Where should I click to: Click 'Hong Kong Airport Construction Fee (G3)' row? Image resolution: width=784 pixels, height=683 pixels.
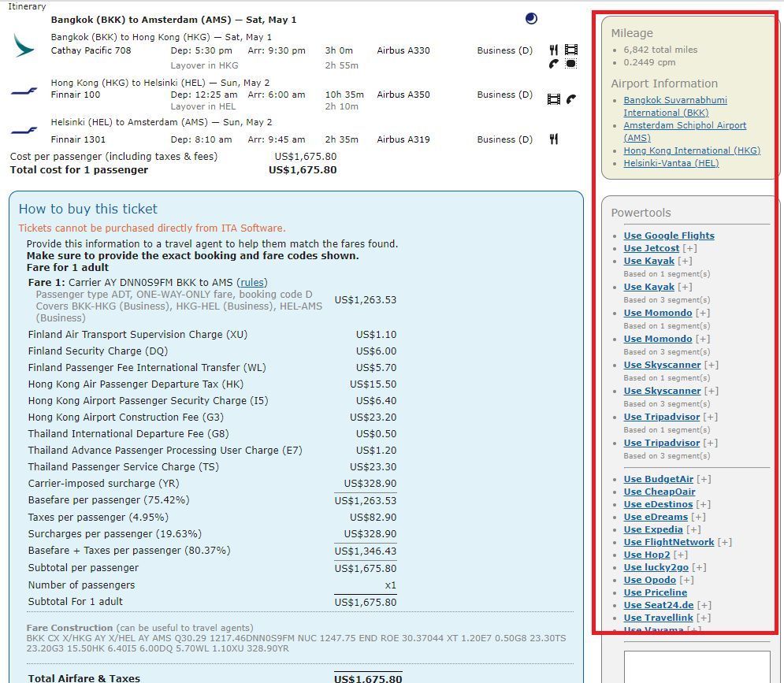pyautogui.click(x=212, y=417)
